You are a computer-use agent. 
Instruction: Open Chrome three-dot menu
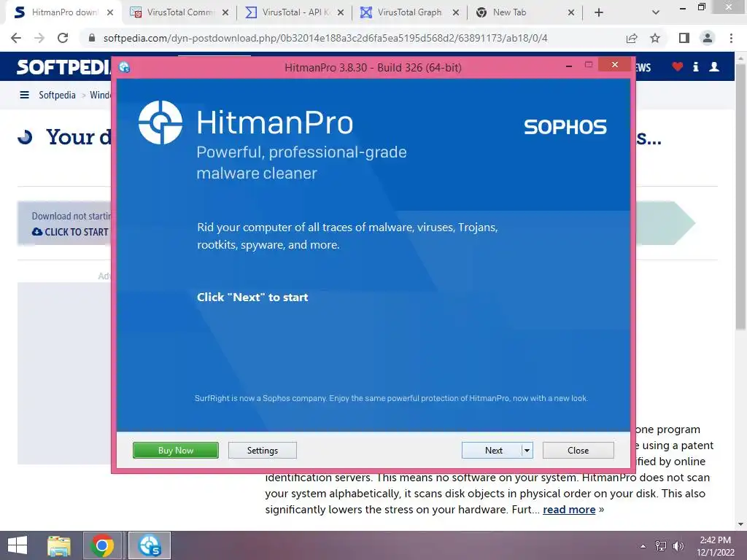(731, 38)
